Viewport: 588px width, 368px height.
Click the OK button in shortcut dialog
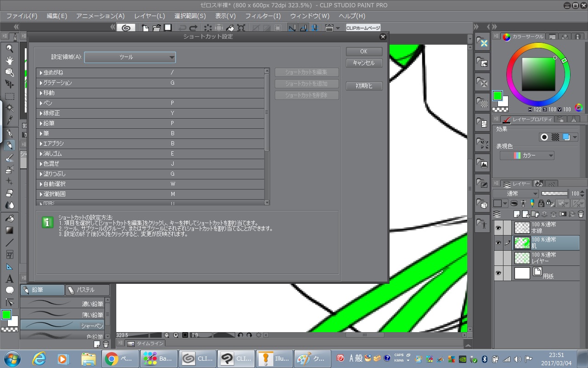click(364, 52)
